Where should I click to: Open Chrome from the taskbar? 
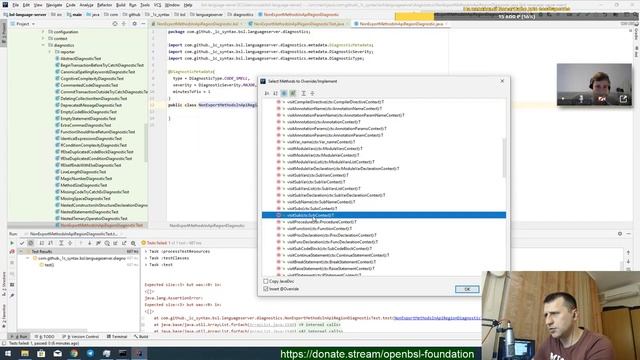point(74,353)
